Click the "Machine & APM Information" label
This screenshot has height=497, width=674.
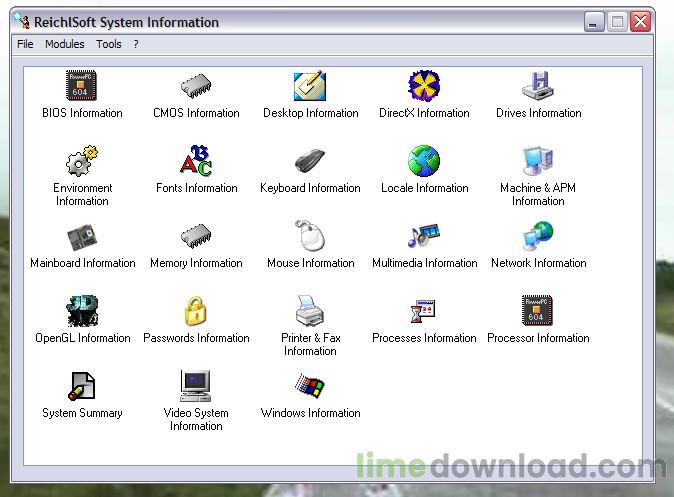(x=538, y=194)
